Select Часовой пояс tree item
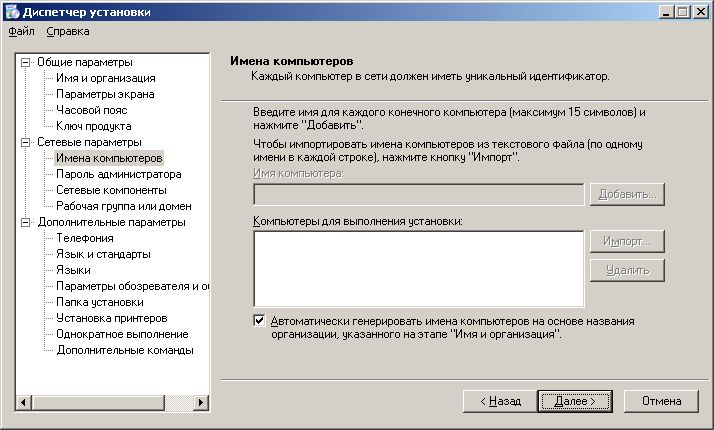 pos(91,110)
